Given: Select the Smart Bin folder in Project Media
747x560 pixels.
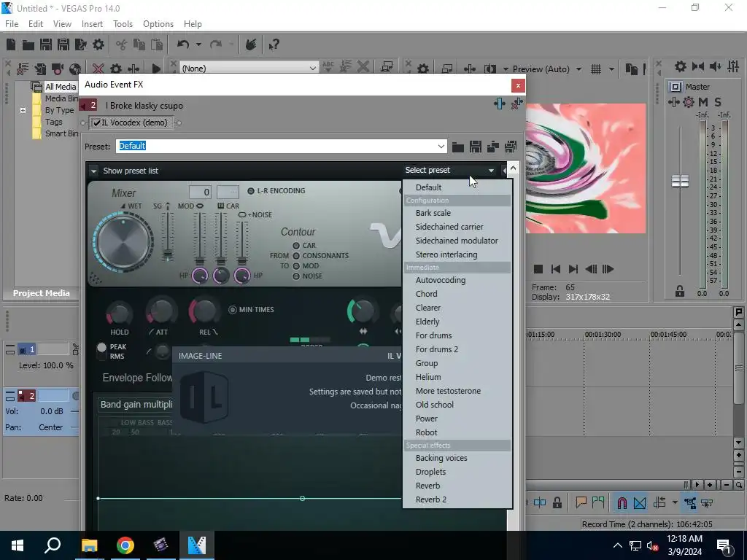Looking at the screenshot, I should click(61, 134).
